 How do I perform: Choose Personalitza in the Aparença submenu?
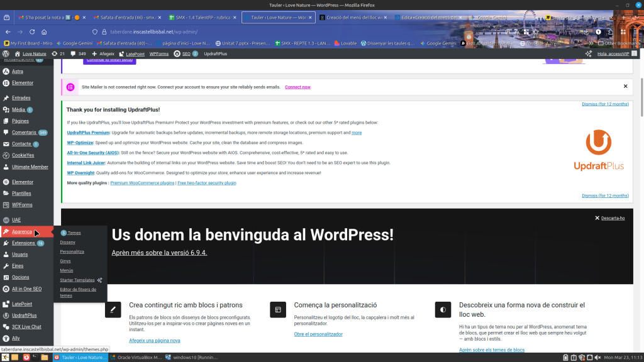[72, 251]
